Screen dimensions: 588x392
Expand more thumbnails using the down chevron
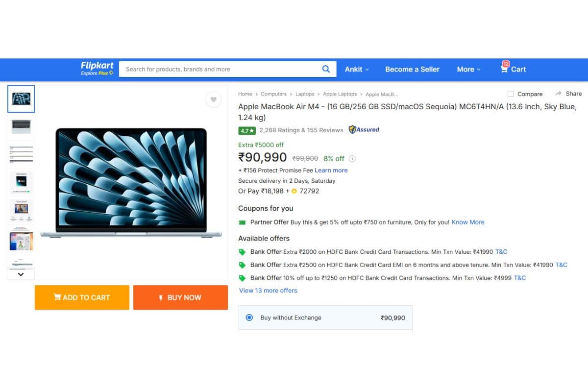21,274
